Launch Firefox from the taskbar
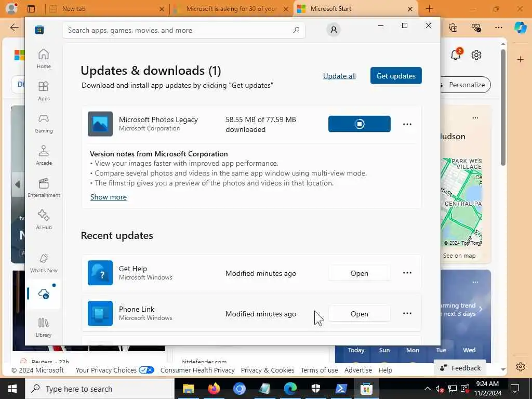 click(214, 389)
